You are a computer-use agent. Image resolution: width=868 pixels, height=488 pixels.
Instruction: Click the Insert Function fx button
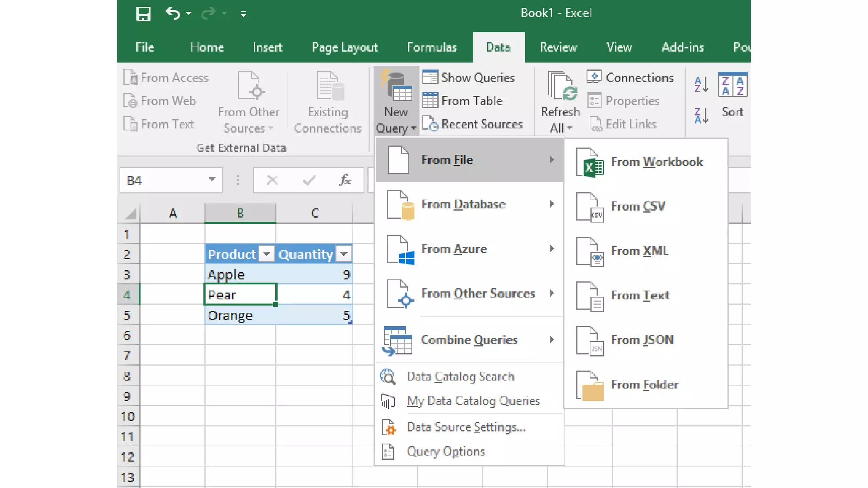click(x=345, y=180)
